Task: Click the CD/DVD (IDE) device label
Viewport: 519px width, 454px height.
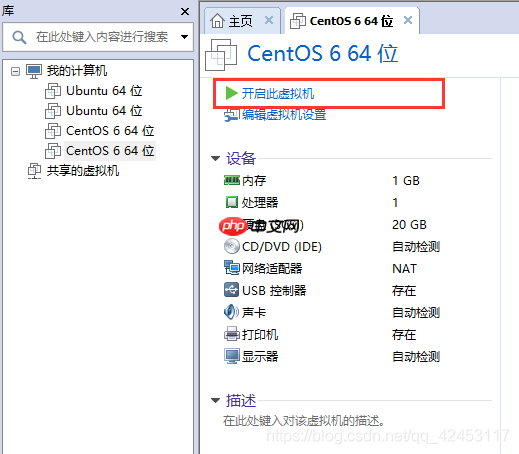Action: click(x=282, y=247)
